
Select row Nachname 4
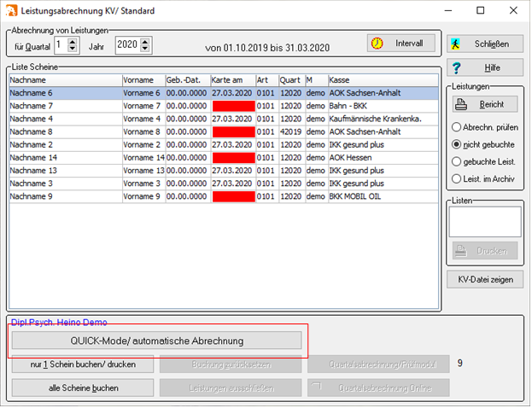224,119
